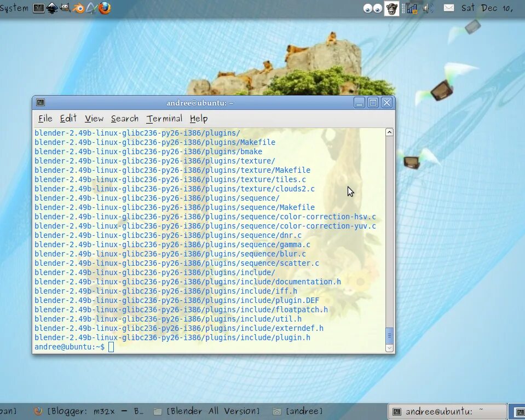Click the line ending sequence/gamma.c
This screenshot has width=525, height=420.
point(172,245)
